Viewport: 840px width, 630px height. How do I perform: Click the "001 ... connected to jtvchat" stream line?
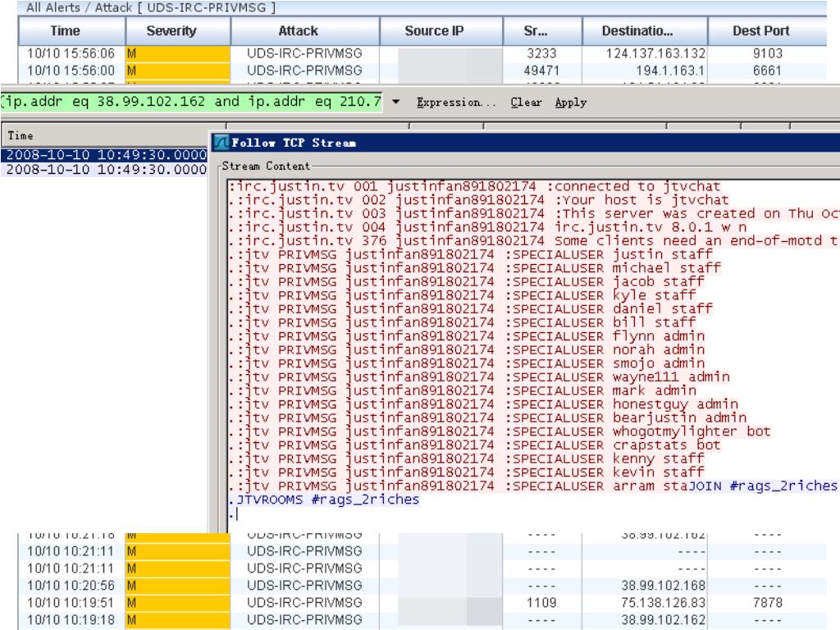[x=474, y=186]
